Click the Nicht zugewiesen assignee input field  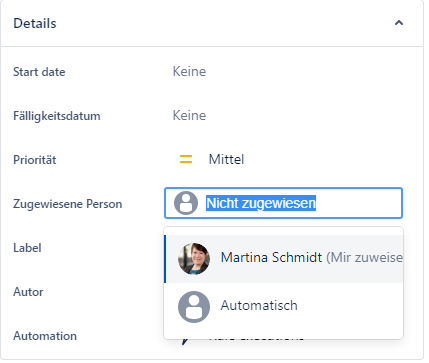pos(283,203)
